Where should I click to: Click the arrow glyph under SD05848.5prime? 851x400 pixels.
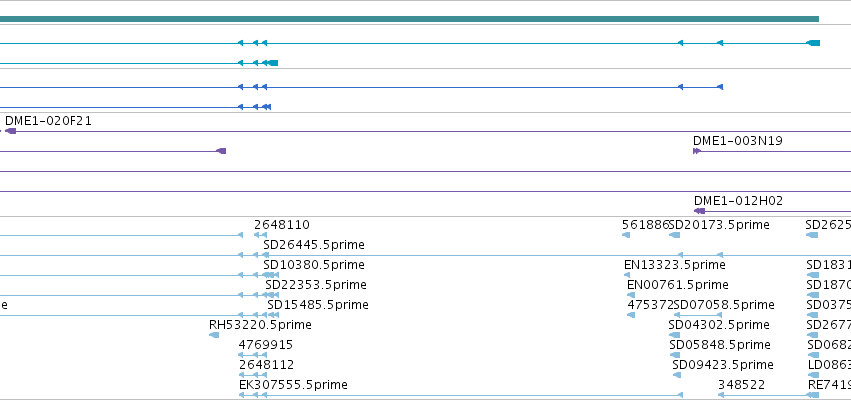675,355
